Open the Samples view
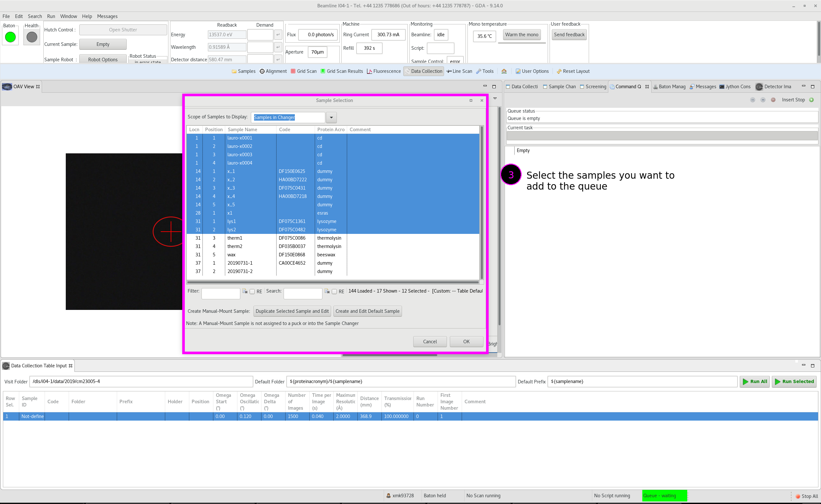Image resolution: width=821 pixels, height=504 pixels. [243, 71]
